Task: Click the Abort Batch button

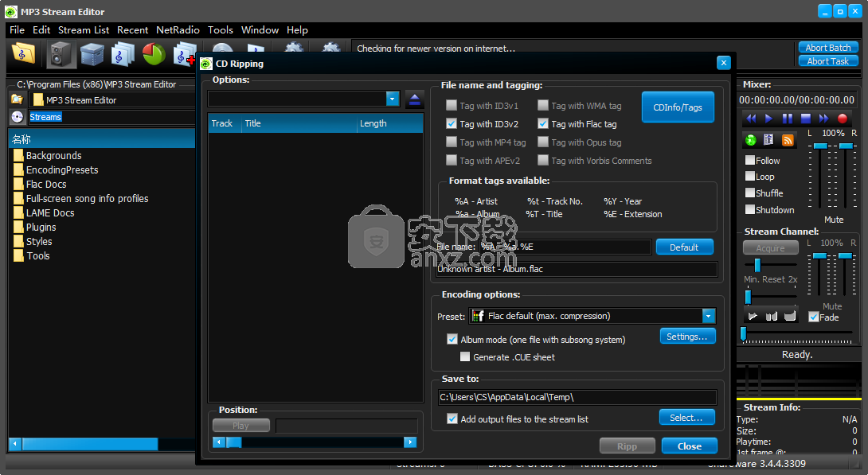Action: pos(828,48)
